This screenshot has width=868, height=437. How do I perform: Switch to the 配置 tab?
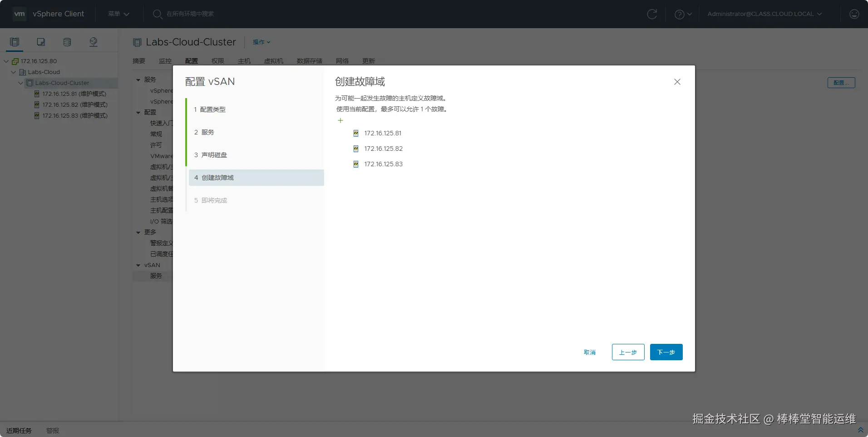(x=192, y=61)
